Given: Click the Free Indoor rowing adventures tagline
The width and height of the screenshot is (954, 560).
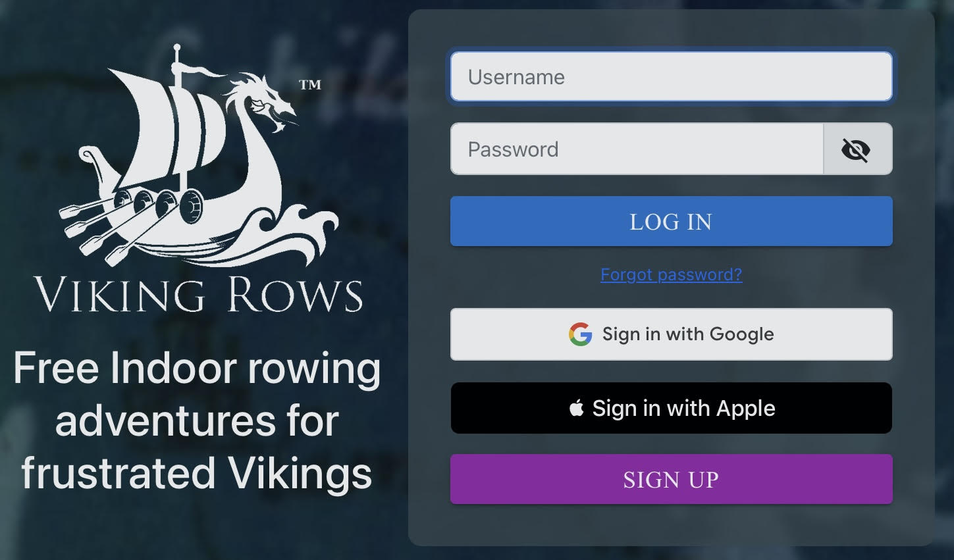Looking at the screenshot, I should coord(197,420).
